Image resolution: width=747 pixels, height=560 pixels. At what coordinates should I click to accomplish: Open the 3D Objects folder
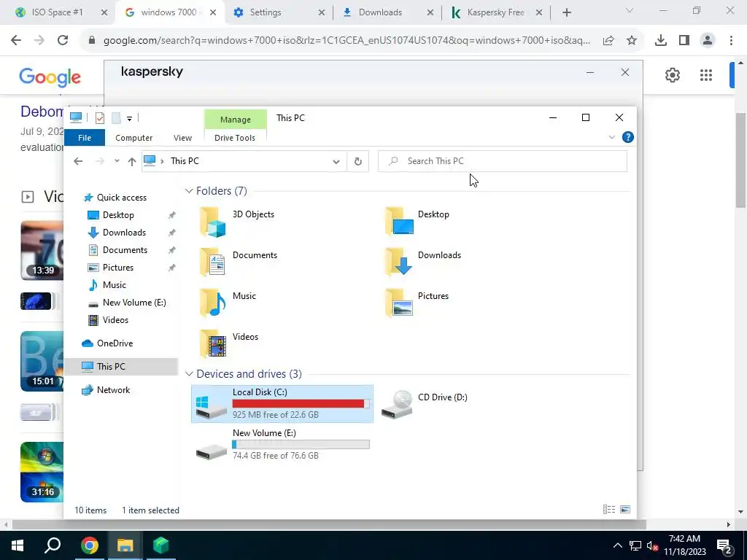click(x=237, y=222)
